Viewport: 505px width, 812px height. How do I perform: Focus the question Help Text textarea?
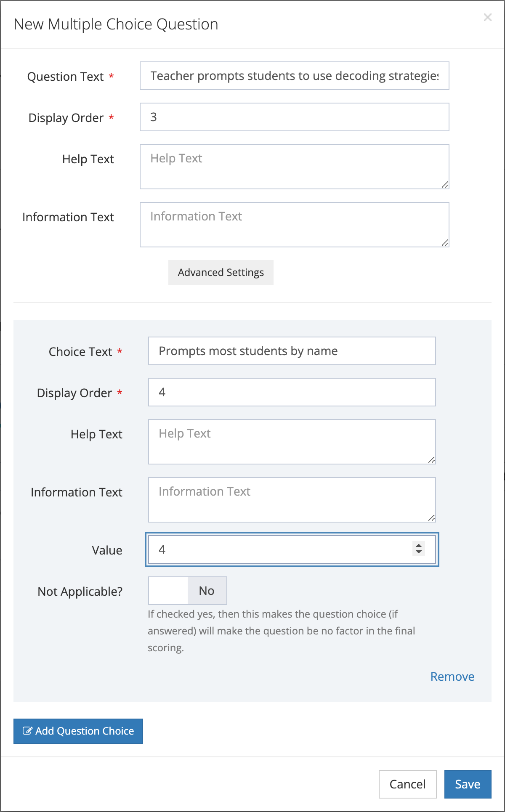(x=295, y=167)
